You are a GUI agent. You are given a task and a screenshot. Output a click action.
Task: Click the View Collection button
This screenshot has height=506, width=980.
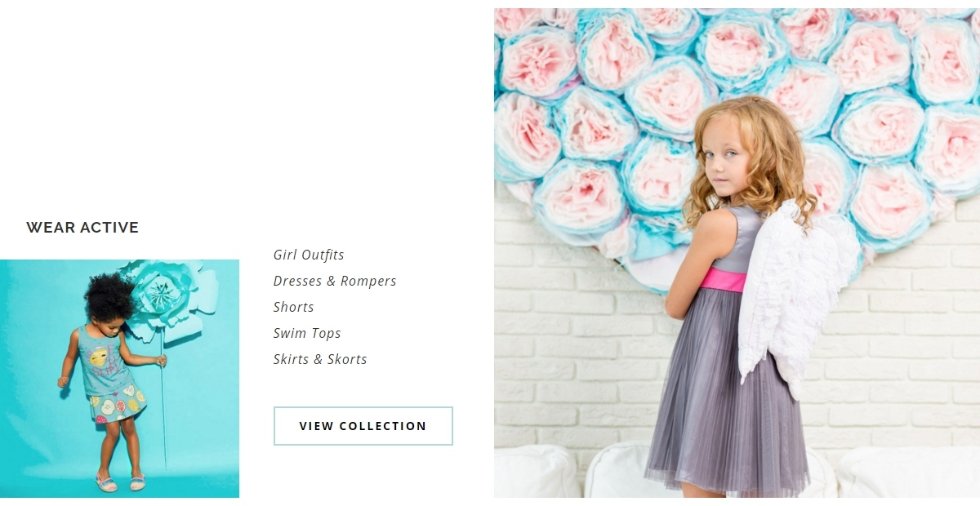(363, 426)
